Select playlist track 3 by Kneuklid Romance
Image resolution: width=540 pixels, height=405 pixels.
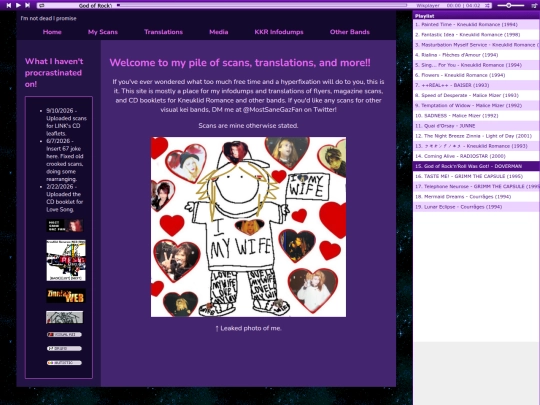tap(476, 45)
